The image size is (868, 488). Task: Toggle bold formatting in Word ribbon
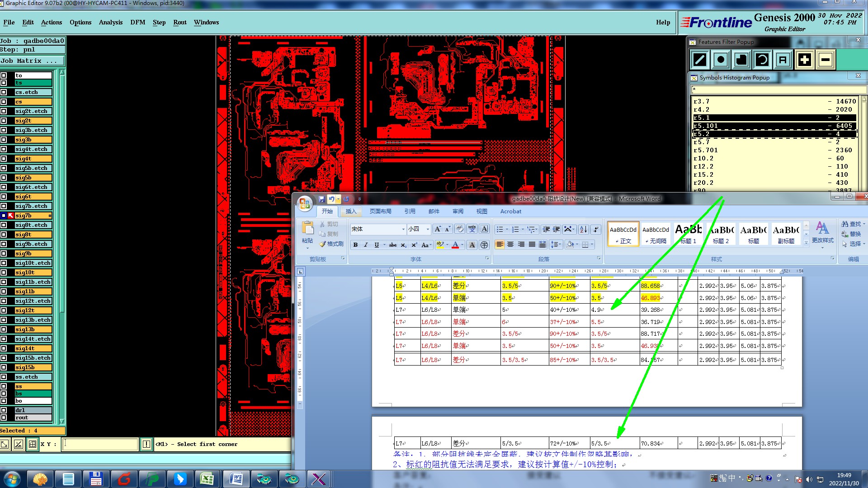coord(355,245)
